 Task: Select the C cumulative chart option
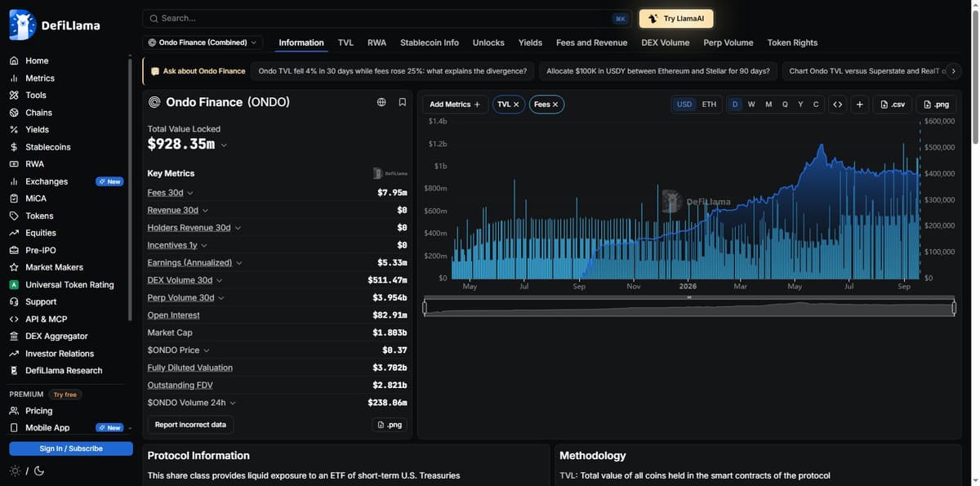pos(816,105)
